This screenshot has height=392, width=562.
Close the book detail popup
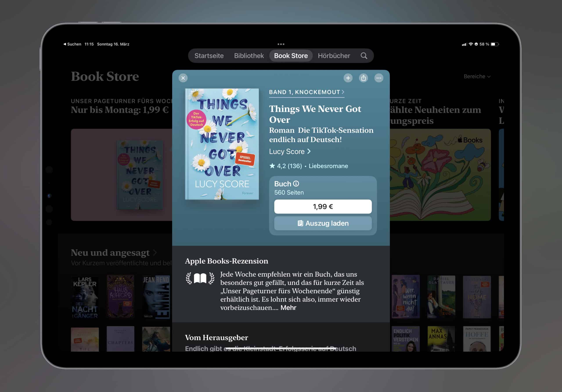[183, 78]
